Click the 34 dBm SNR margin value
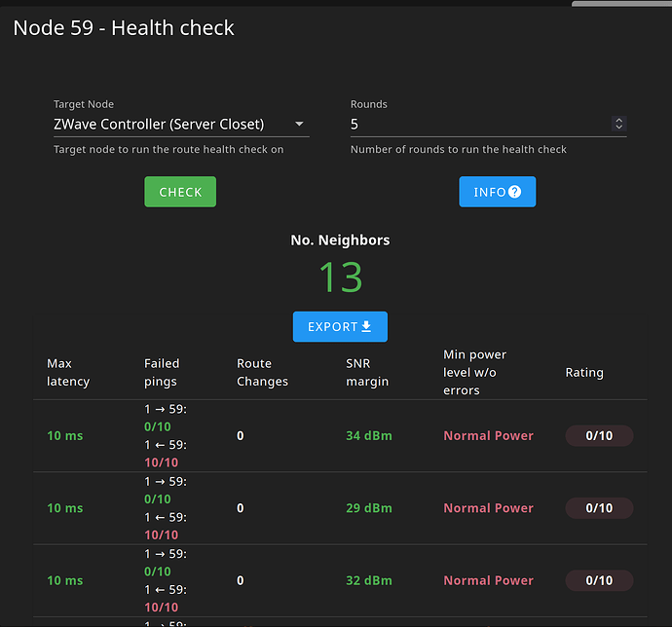The image size is (672, 627). (368, 436)
